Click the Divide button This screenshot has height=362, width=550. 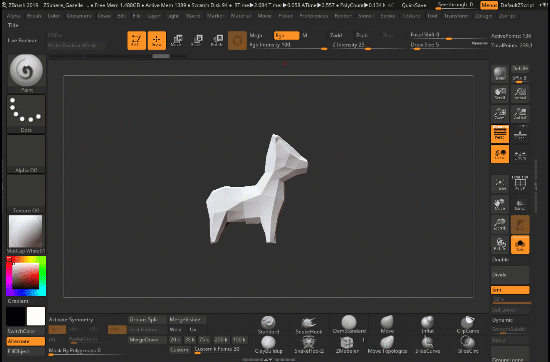pos(510,275)
